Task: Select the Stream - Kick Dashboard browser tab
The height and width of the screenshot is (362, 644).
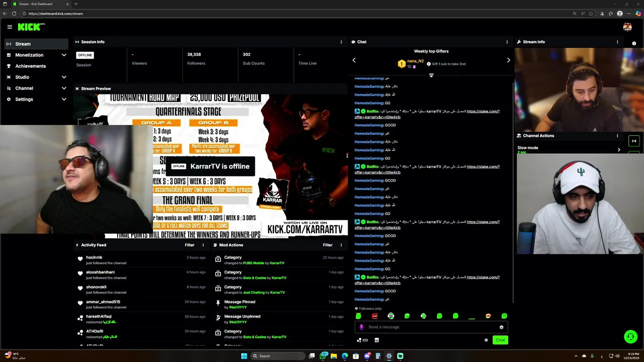Action: coord(41,4)
